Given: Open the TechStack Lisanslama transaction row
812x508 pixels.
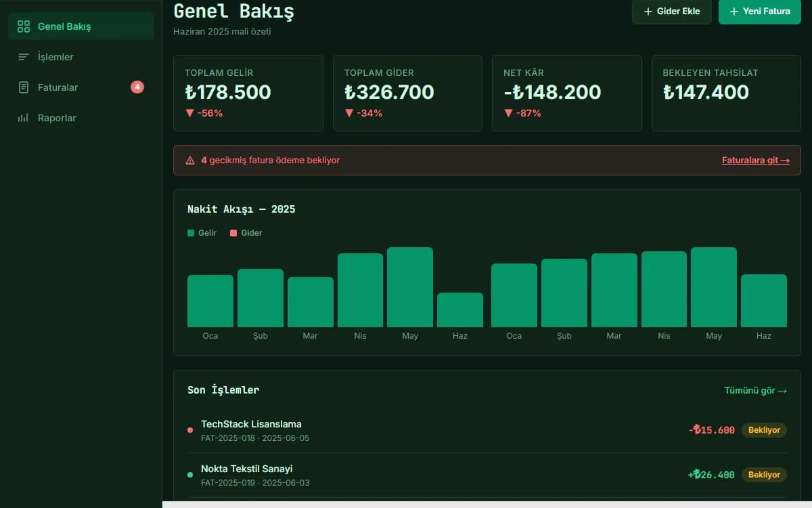Looking at the screenshot, I should point(487,430).
